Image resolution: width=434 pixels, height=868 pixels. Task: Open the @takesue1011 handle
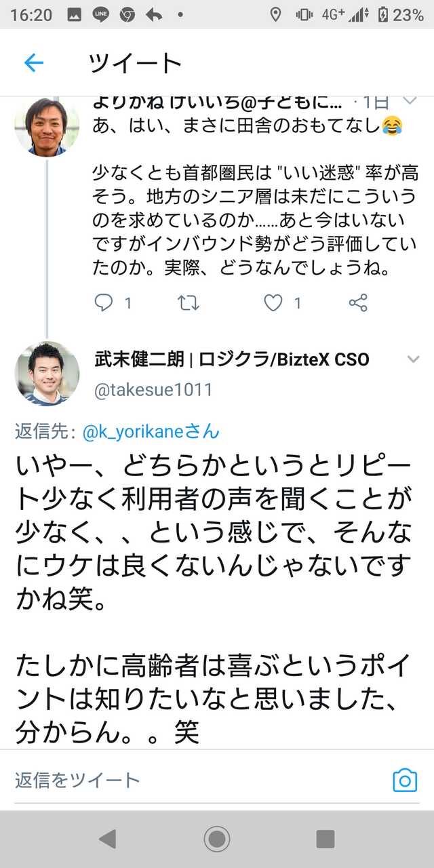(153, 390)
